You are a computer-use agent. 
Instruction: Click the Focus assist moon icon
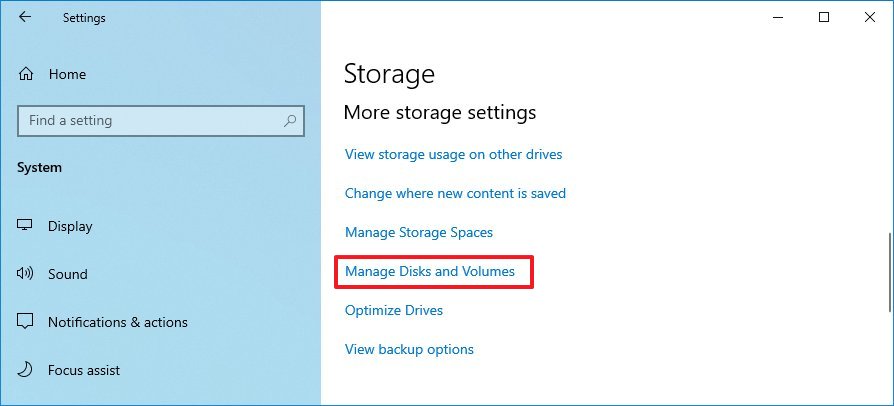click(x=26, y=370)
